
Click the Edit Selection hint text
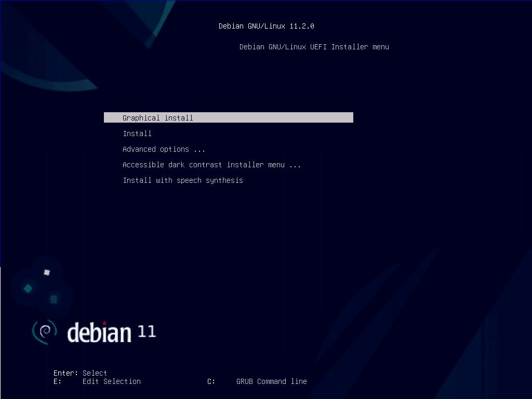point(112,381)
